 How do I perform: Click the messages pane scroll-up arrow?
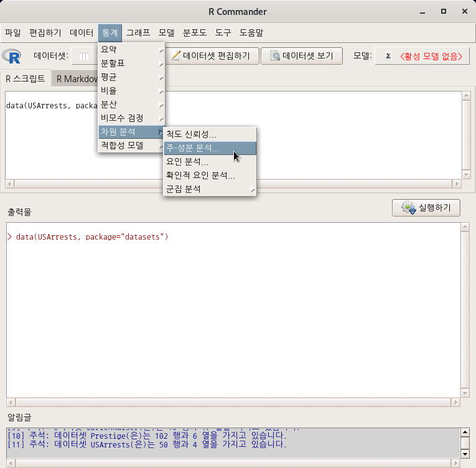point(465,432)
